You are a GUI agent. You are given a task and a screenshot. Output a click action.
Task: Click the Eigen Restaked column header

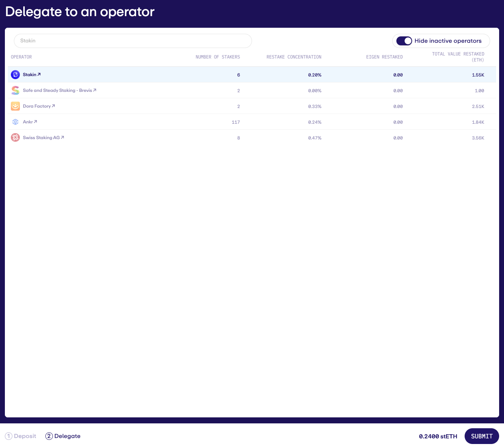click(384, 57)
